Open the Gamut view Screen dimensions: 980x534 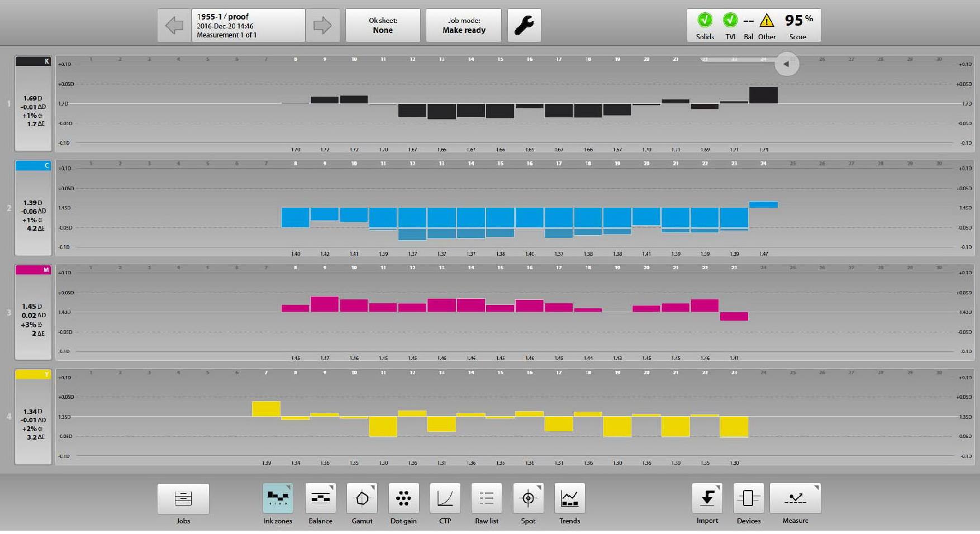[362, 499]
